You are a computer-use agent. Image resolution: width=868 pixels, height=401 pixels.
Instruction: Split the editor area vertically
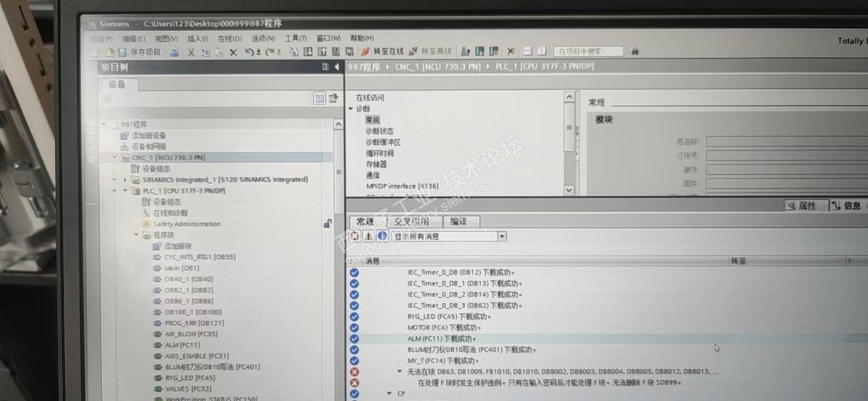pyautogui.click(x=541, y=51)
